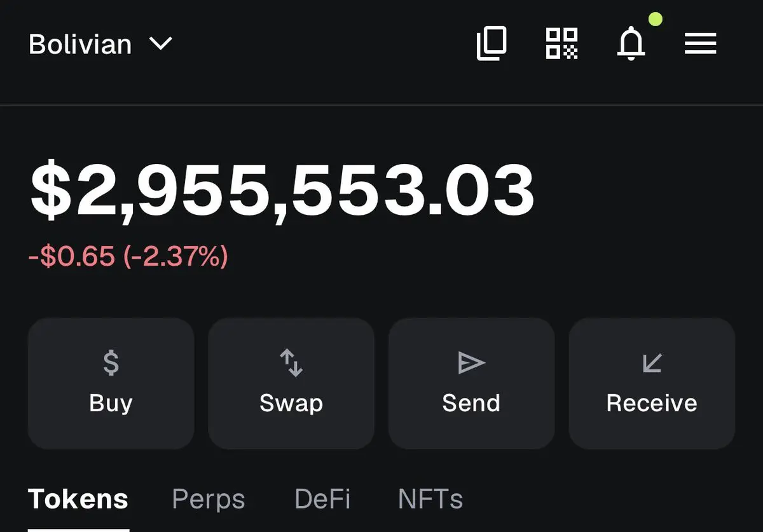Open the notifications bell
This screenshot has height=532, width=763.
coord(631,44)
